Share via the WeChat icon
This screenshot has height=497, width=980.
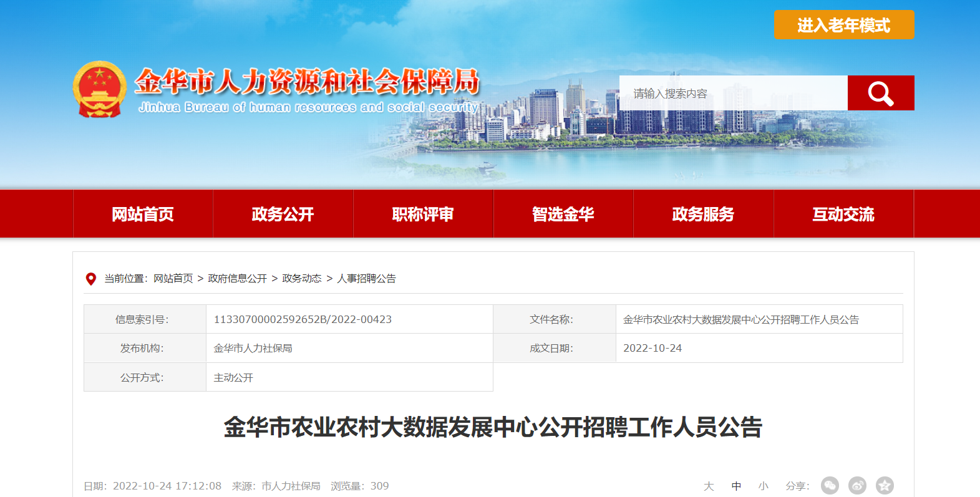830,485
